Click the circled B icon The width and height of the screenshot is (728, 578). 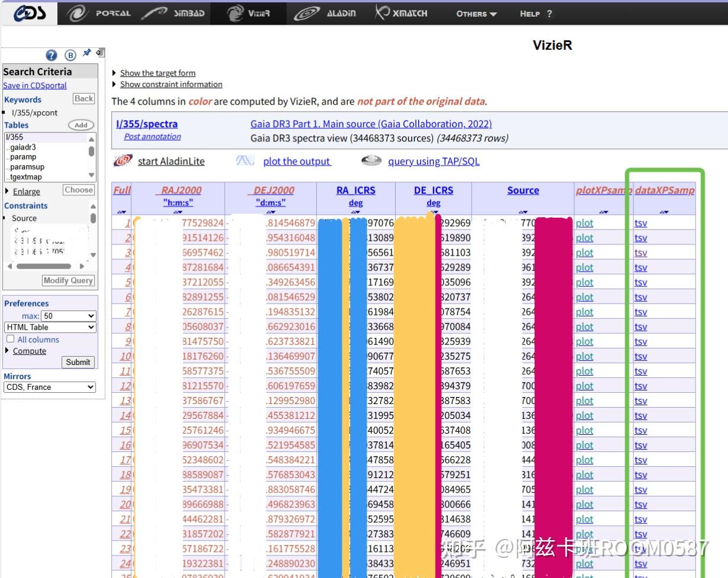click(x=70, y=55)
